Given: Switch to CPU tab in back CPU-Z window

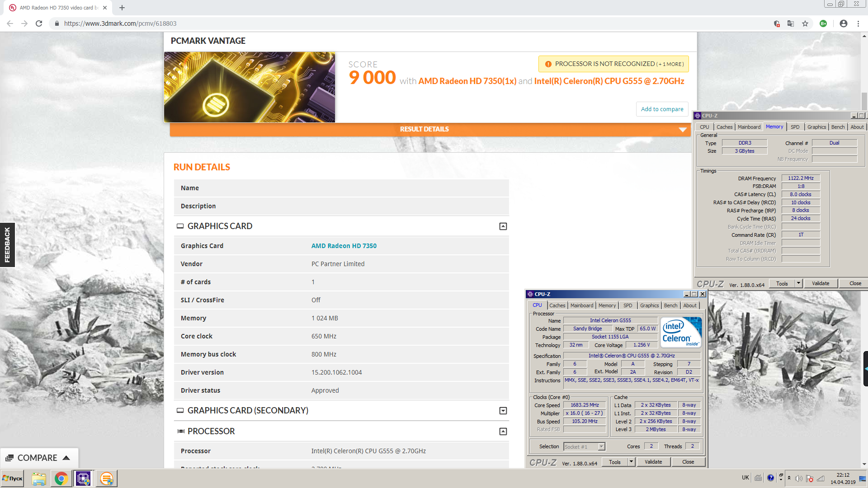Looking at the screenshot, I should 705,127.
